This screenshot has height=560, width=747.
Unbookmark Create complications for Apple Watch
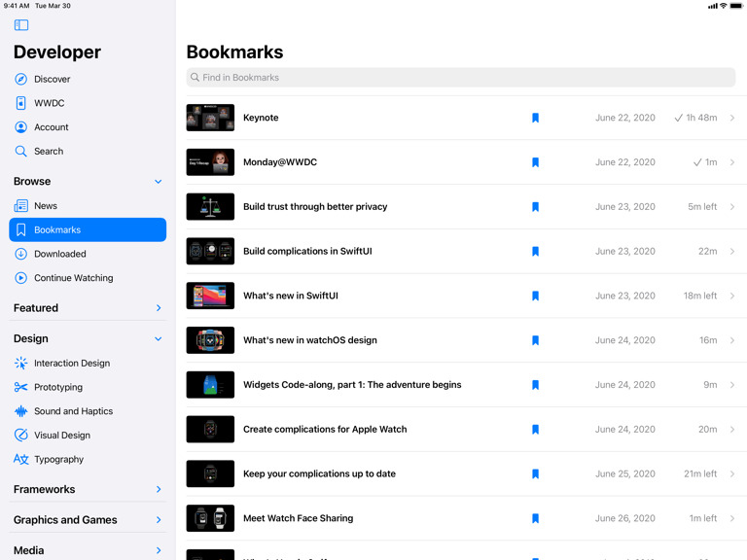[x=536, y=429]
